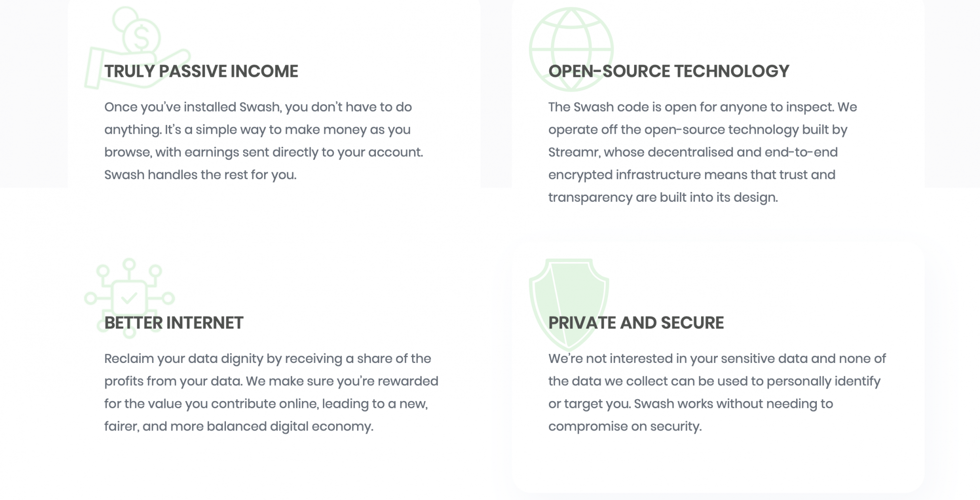Click the paragraph about sensitive data
The width and height of the screenshot is (980, 500).
click(x=717, y=392)
